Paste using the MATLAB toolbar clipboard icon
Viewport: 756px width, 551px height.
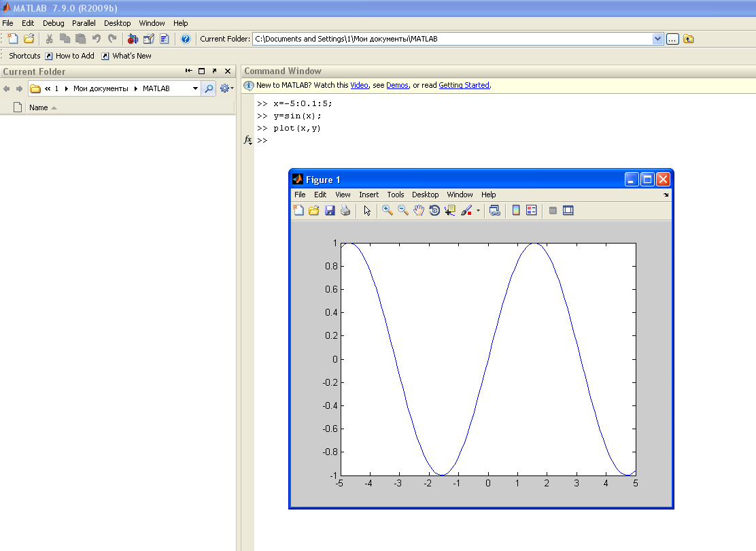click(x=80, y=39)
